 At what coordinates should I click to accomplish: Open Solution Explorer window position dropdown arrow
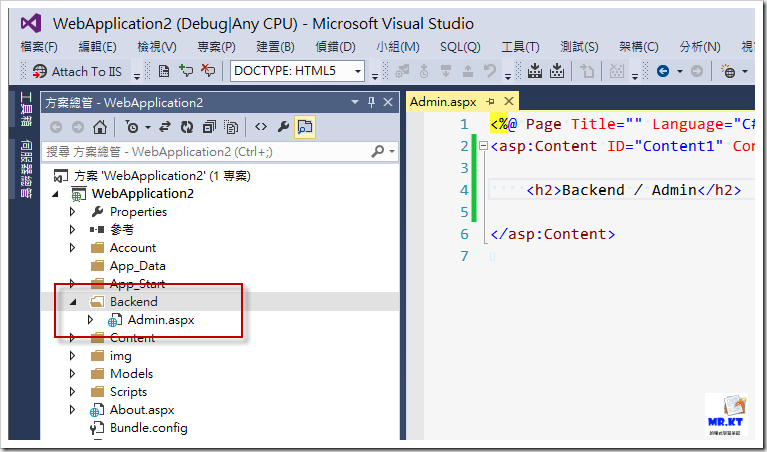pyautogui.click(x=355, y=102)
